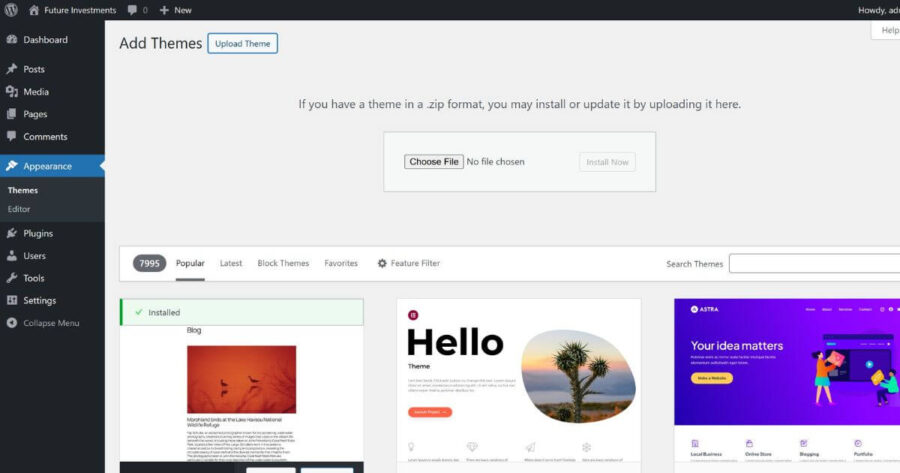Click the home icon beside Future Investments
900x473 pixels.
click(34, 10)
